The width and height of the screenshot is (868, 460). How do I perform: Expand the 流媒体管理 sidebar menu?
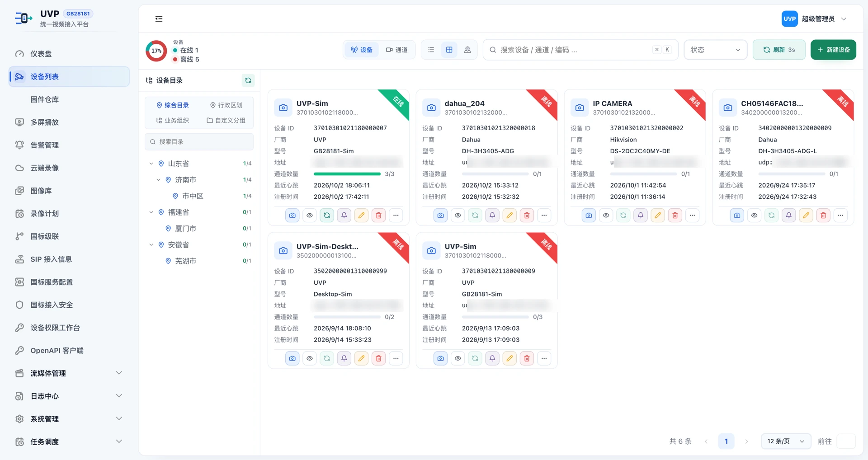(x=69, y=373)
